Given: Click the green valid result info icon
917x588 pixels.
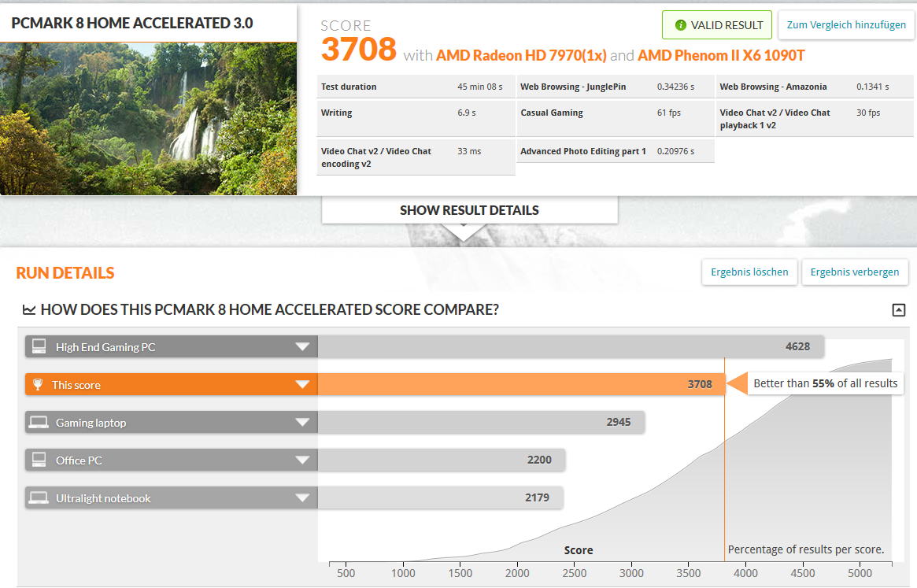Looking at the screenshot, I should [x=680, y=25].
